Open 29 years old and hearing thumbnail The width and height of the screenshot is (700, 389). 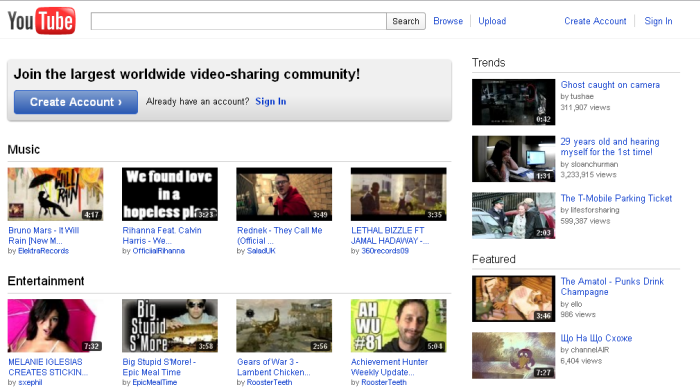[513, 159]
